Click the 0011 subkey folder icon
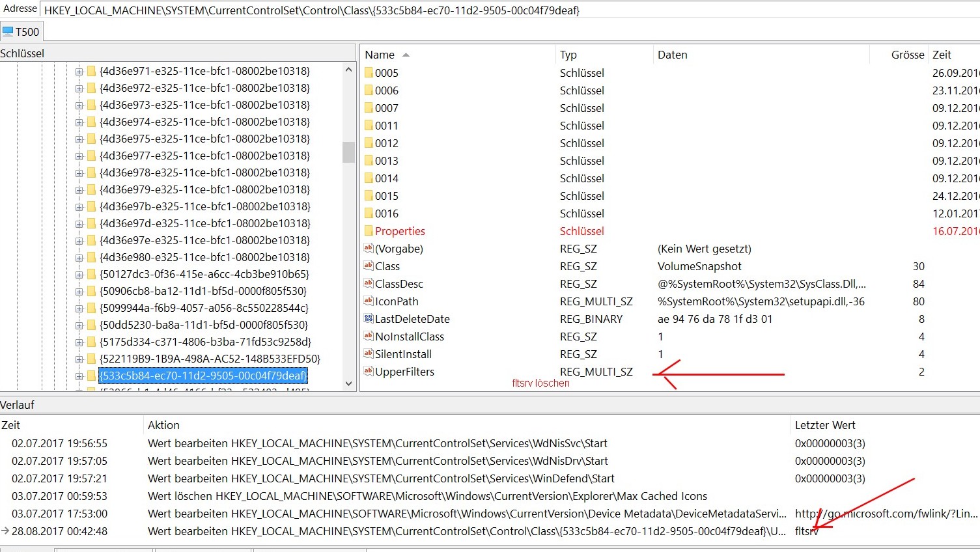The height and width of the screenshot is (552, 980). tap(369, 125)
